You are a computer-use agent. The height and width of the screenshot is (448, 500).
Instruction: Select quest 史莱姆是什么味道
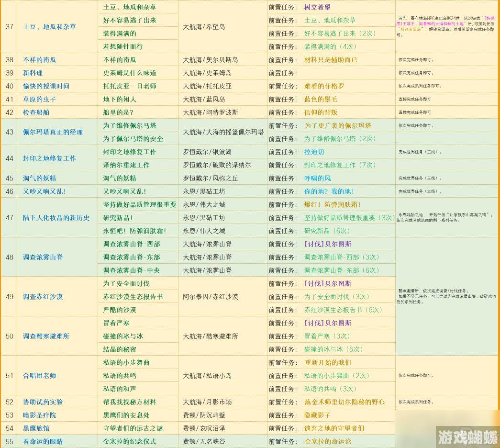pos(130,73)
